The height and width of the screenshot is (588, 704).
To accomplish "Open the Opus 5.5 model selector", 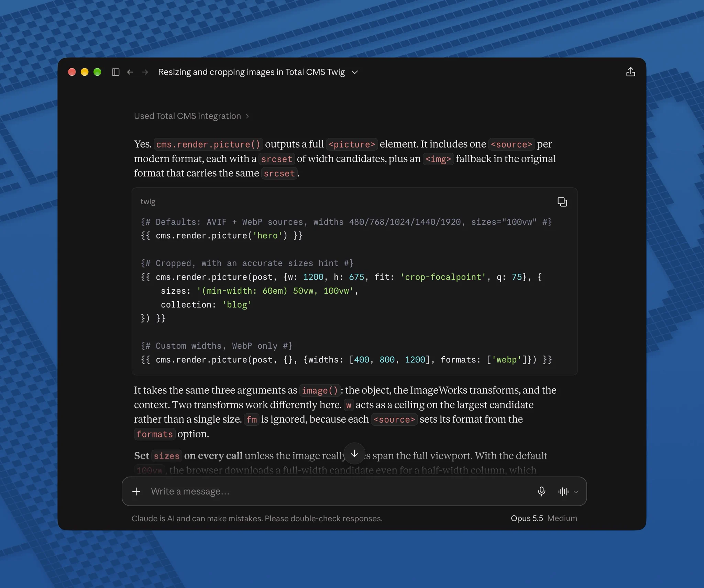I will [x=527, y=518].
